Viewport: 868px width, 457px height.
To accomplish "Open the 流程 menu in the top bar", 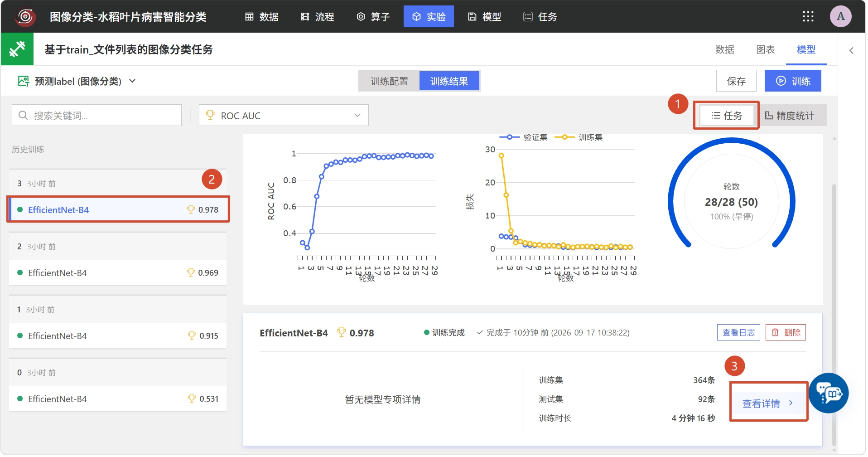I will [x=318, y=17].
